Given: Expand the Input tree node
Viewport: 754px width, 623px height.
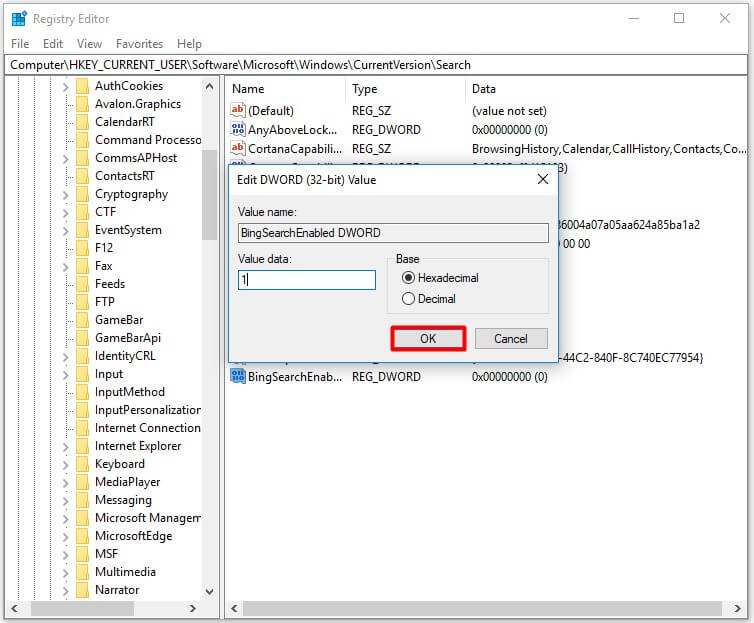Looking at the screenshot, I should [x=66, y=374].
